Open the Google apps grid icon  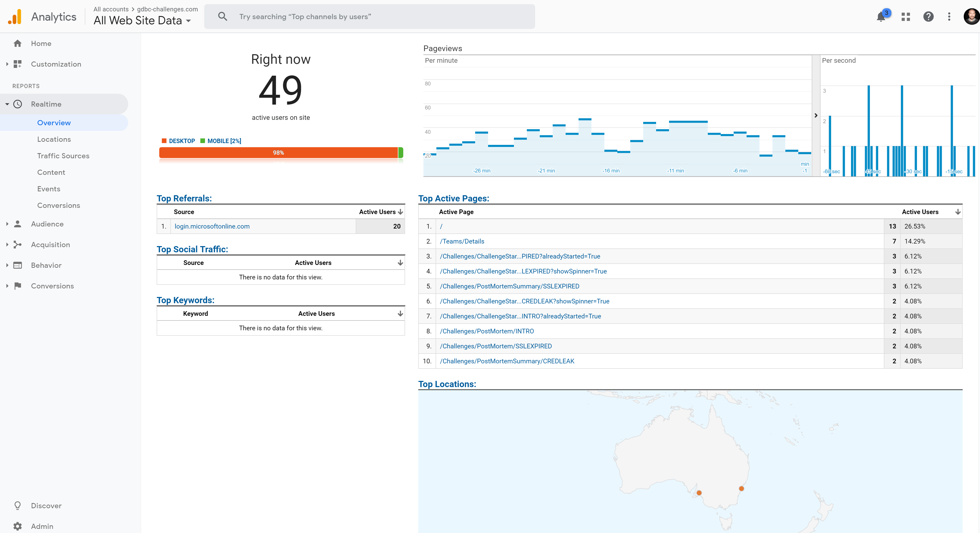(x=906, y=17)
